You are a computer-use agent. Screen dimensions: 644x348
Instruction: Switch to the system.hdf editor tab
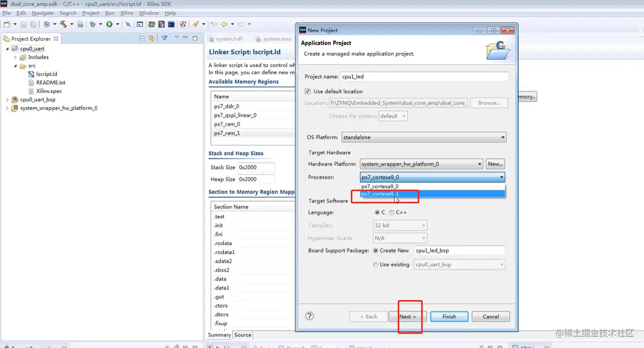[x=225, y=39]
